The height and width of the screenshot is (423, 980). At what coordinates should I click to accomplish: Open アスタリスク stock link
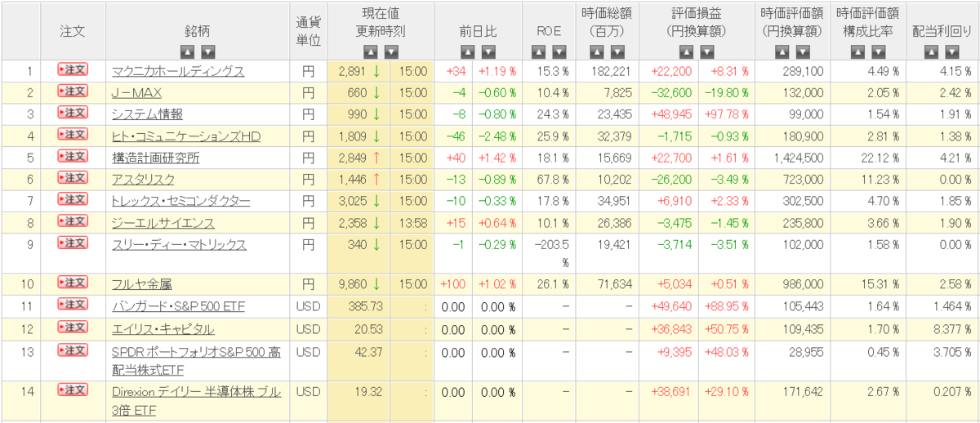pos(142,180)
